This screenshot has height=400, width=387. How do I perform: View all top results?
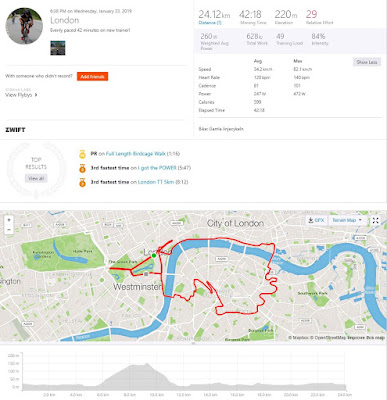point(36,178)
